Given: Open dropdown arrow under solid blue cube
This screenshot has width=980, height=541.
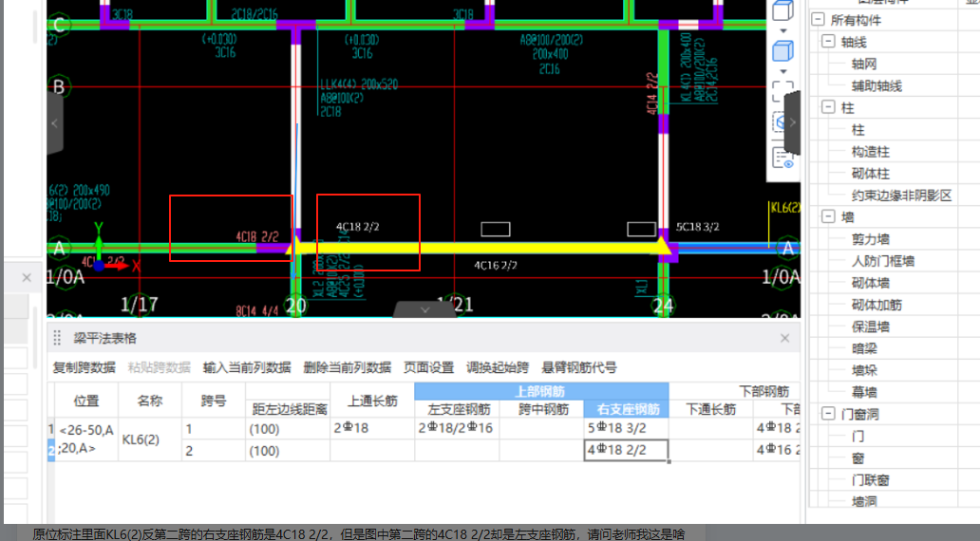Looking at the screenshot, I should (782, 71).
